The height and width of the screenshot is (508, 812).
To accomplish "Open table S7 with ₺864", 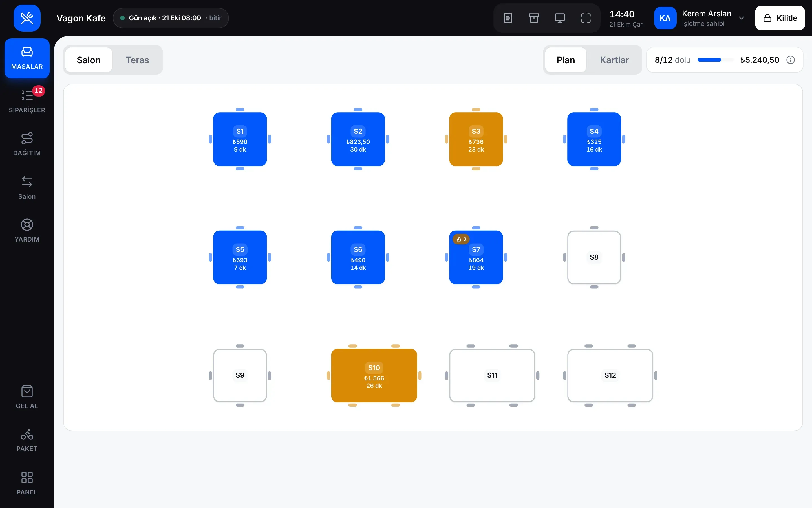I will click(x=476, y=257).
